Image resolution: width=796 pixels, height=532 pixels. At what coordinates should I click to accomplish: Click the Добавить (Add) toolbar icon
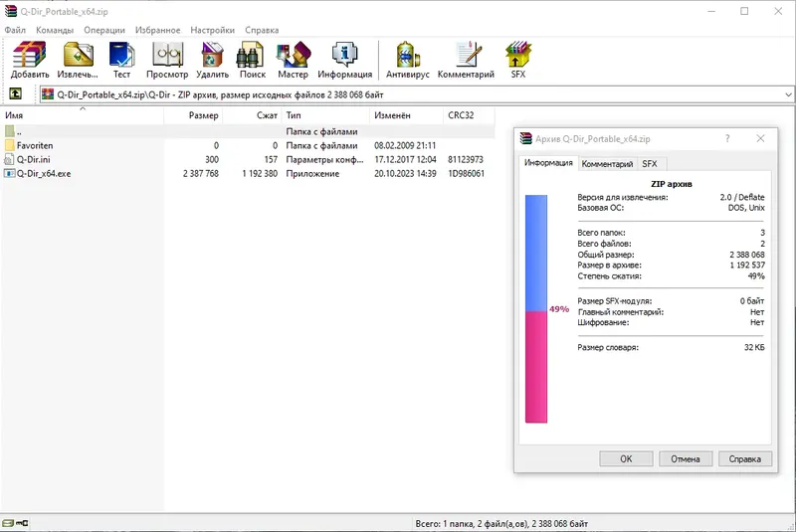click(x=30, y=60)
